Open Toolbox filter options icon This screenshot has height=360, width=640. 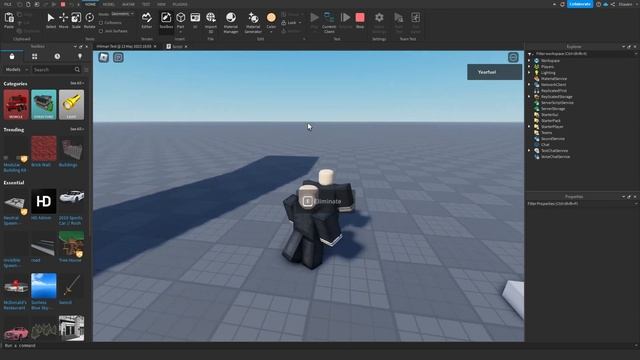coord(86,70)
